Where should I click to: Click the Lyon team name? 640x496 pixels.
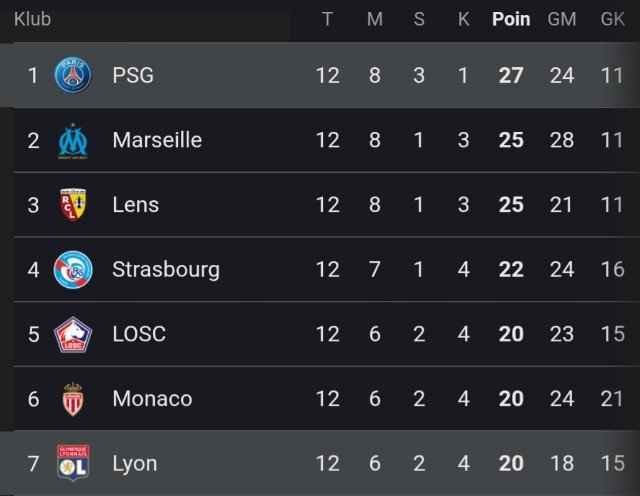click(135, 464)
